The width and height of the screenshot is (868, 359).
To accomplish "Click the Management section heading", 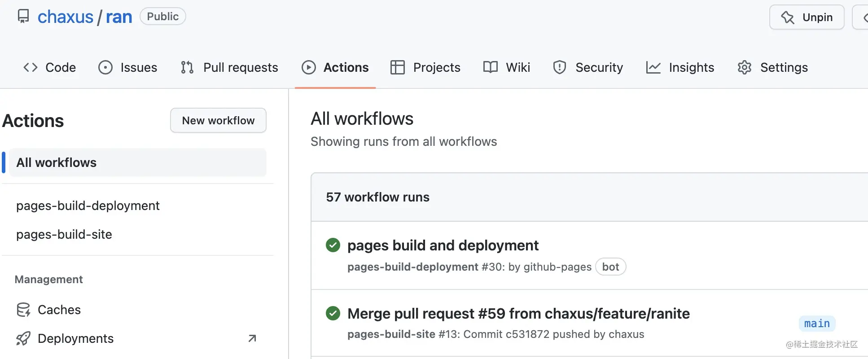I will 49,280.
